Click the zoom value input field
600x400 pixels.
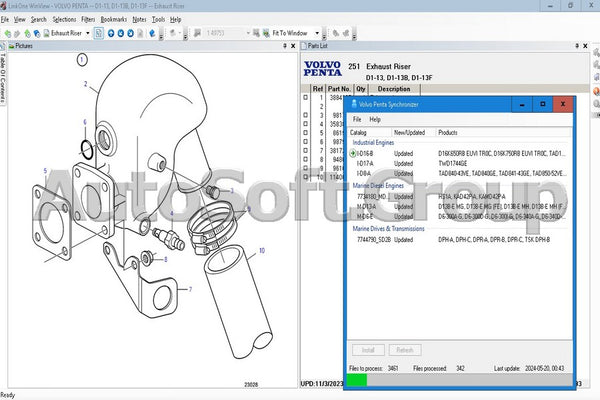225,33
